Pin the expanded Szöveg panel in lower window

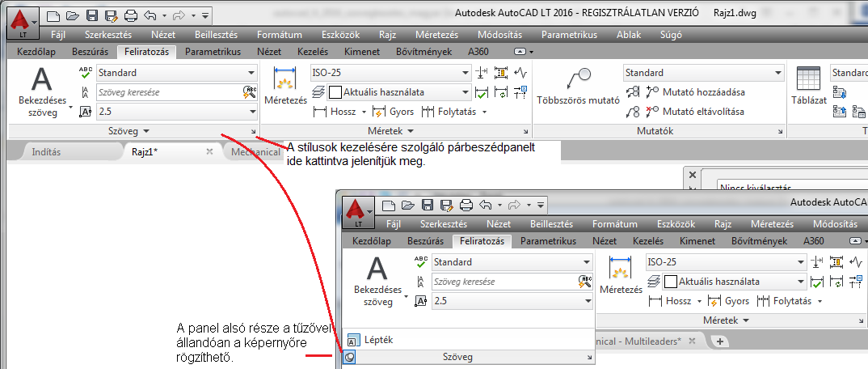[x=349, y=358]
